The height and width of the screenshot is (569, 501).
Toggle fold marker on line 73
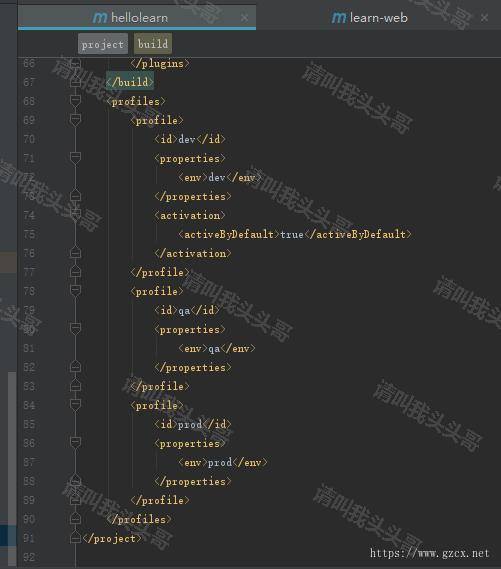pos(75,196)
